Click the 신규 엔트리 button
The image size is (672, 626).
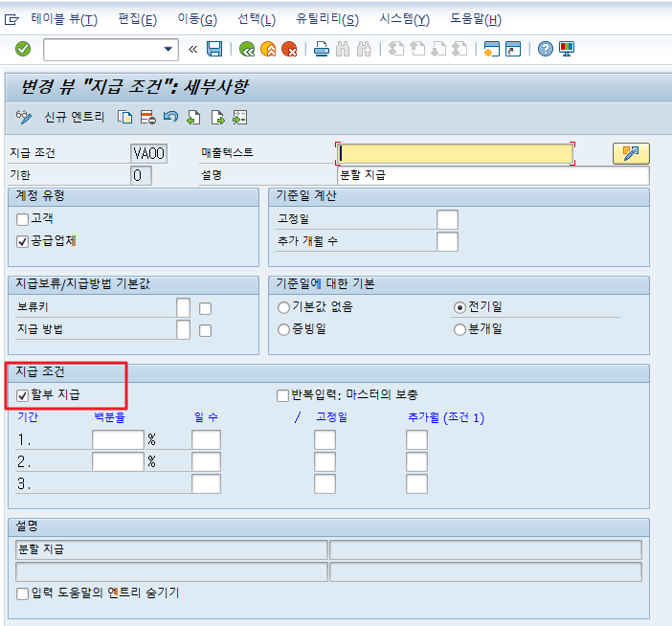click(x=75, y=117)
